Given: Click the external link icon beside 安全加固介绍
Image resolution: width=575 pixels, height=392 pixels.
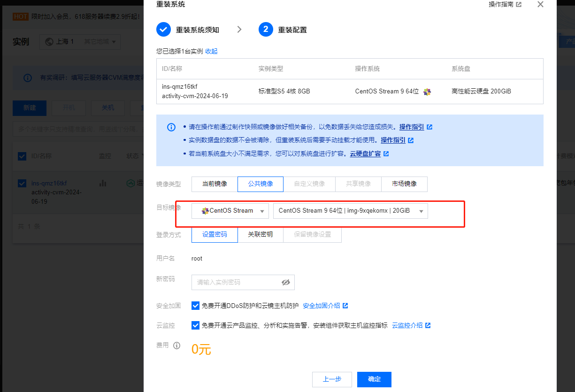Looking at the screenshot, I should click(345, 306).
